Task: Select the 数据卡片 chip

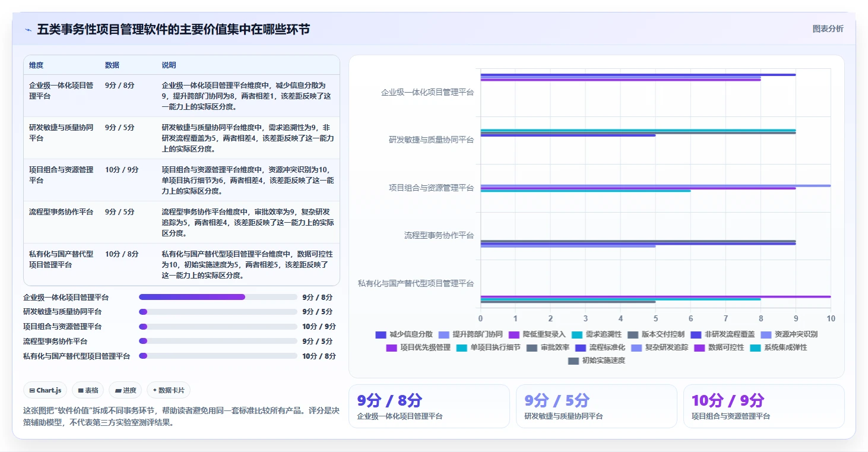Action: point(169,390)
